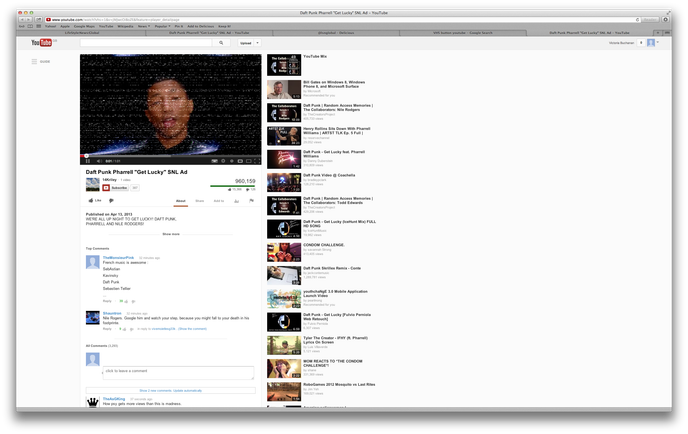Toggle the Subscribe button for 14Kriley
688x434 pixels.
(116, 187)
